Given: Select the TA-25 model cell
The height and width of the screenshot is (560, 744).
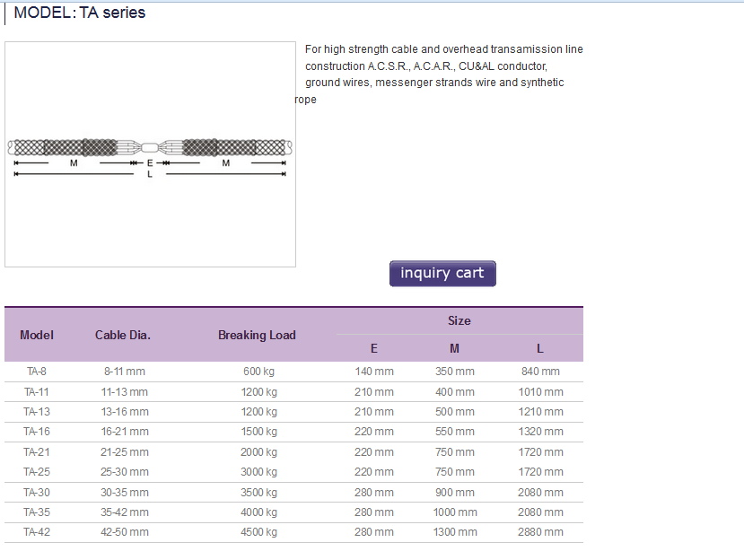Looking at the screenshot, I should tap(37, 472).
